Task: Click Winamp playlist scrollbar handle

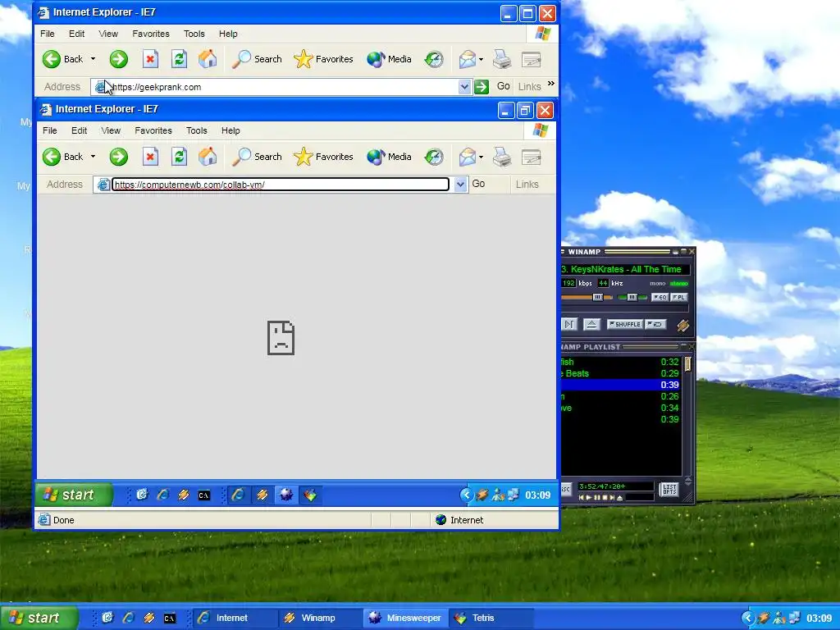Action: point(688,363)
